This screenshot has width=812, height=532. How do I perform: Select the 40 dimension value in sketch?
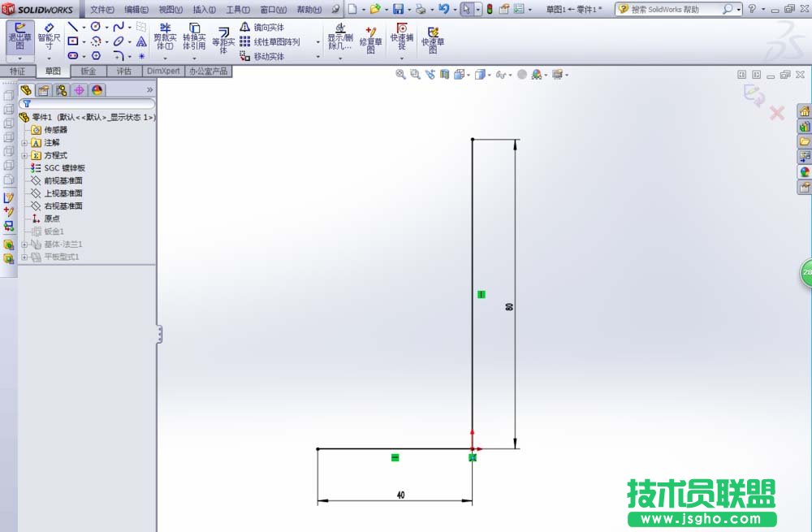[x=400, y=495]
